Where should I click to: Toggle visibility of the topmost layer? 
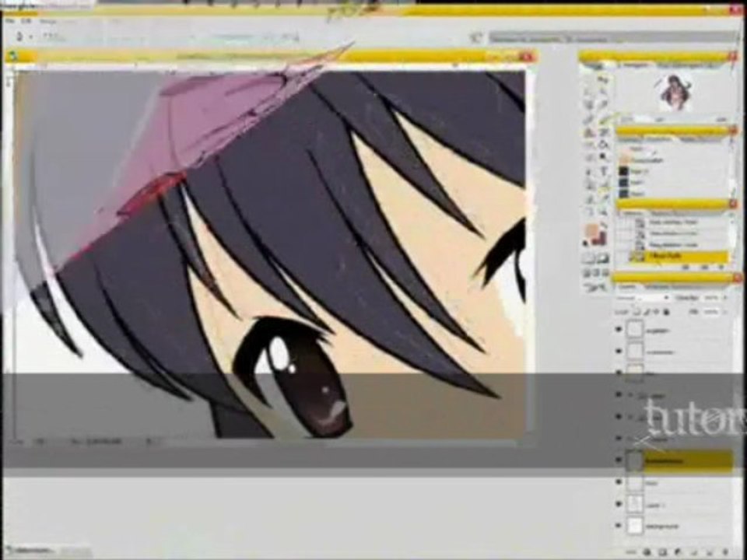[619, 329]
